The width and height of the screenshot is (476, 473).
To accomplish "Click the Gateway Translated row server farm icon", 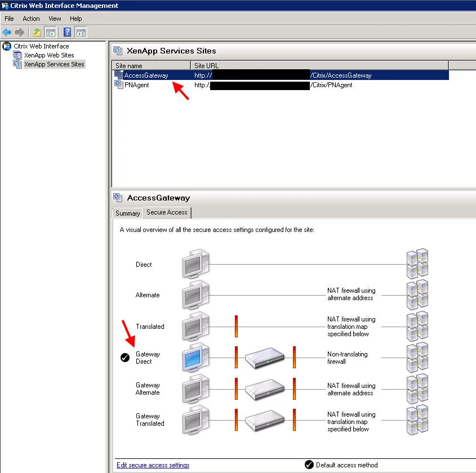I will (417, 420).
